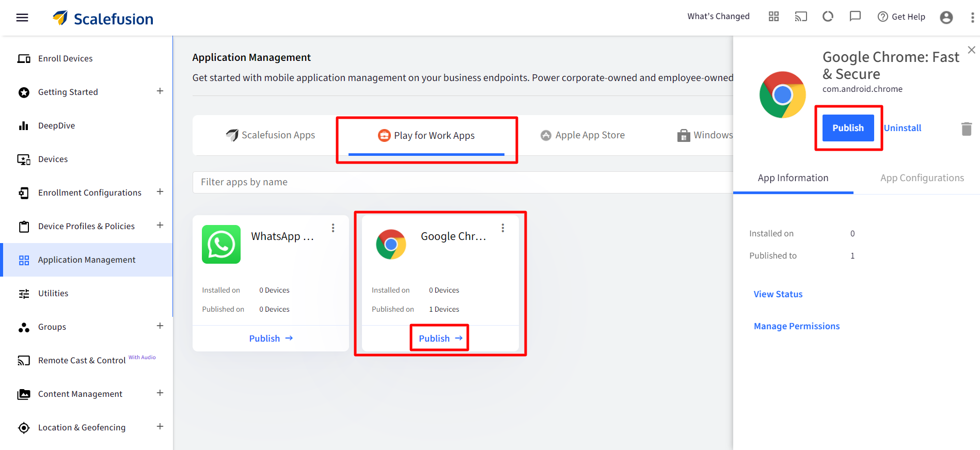
Task: Click 'Google Chr…' card title
Action: pyautogui.click(x=453, y=236)
